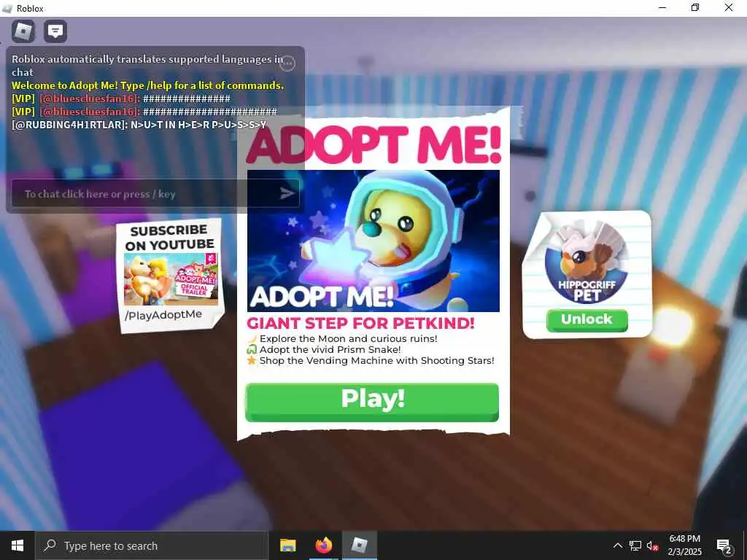Image resolution: width=747 pixels, height=560 pixels.
Task: Click 'Welcome to Adopt Me!' chat message
Action: (147, 85)
